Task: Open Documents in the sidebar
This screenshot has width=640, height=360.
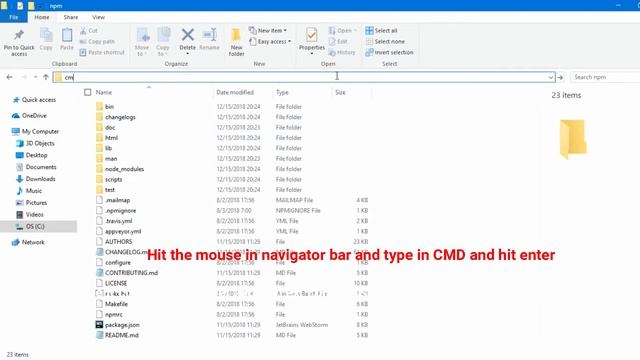Action: [x=36, y=167]
